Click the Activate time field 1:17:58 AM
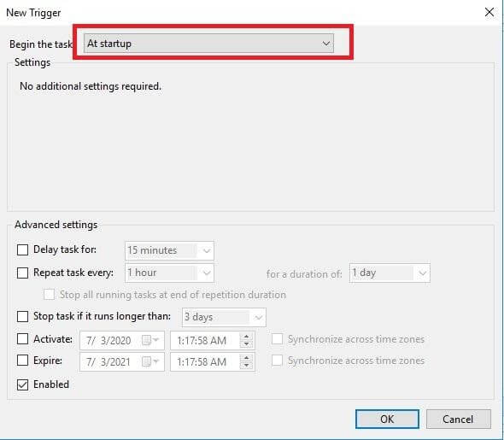 205,340
